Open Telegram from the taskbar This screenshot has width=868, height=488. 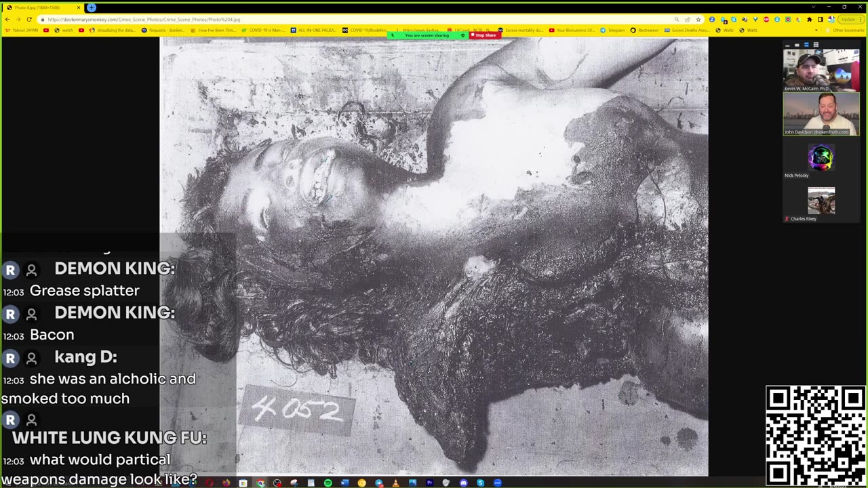[x=378, y=483]
